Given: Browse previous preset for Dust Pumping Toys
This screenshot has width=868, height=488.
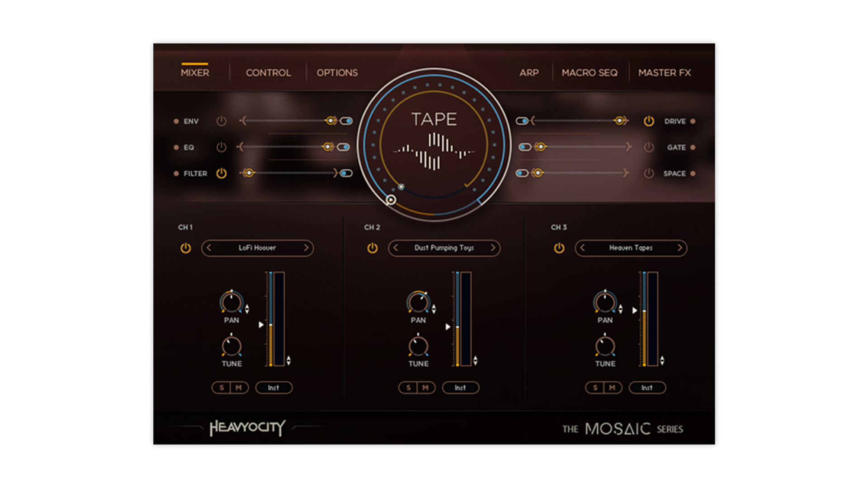Looking at the screenshot, I should pyautogui.click(x=396, y=248).
